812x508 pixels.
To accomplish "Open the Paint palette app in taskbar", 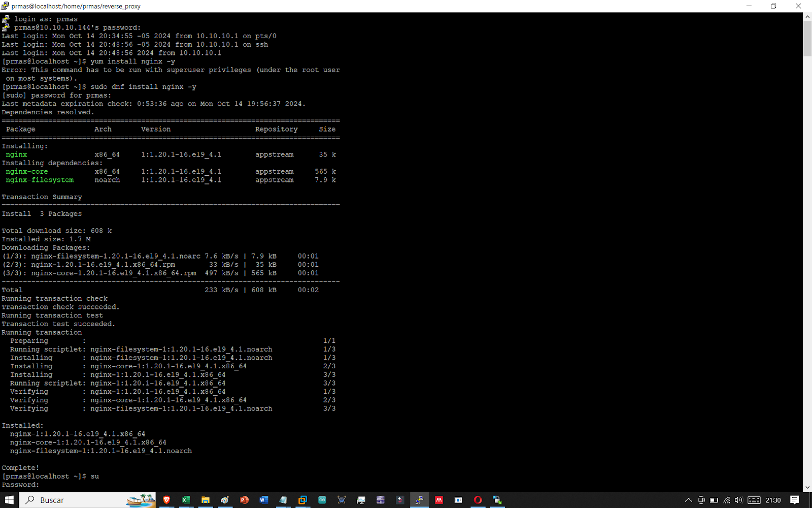I will [225, 500].
